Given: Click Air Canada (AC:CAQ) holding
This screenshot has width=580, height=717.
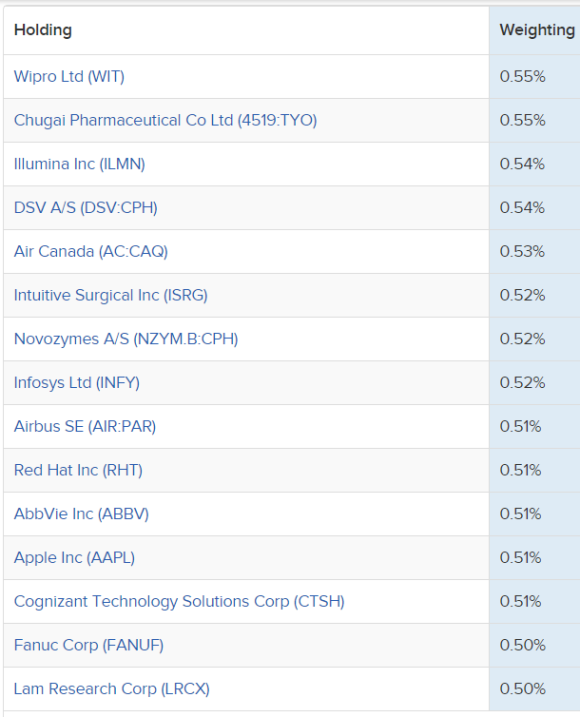Looking at the screenshot, I should tap(91, 251).
